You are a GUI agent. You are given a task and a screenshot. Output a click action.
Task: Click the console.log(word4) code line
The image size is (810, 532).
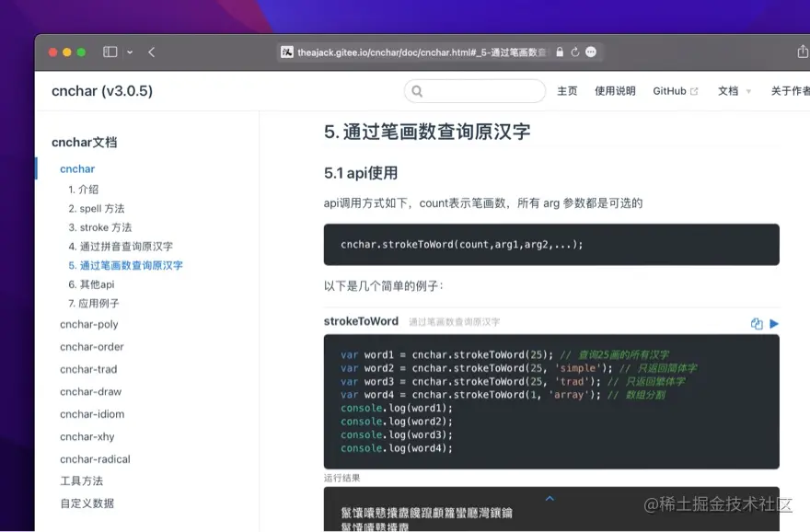[x=396, y=448]
